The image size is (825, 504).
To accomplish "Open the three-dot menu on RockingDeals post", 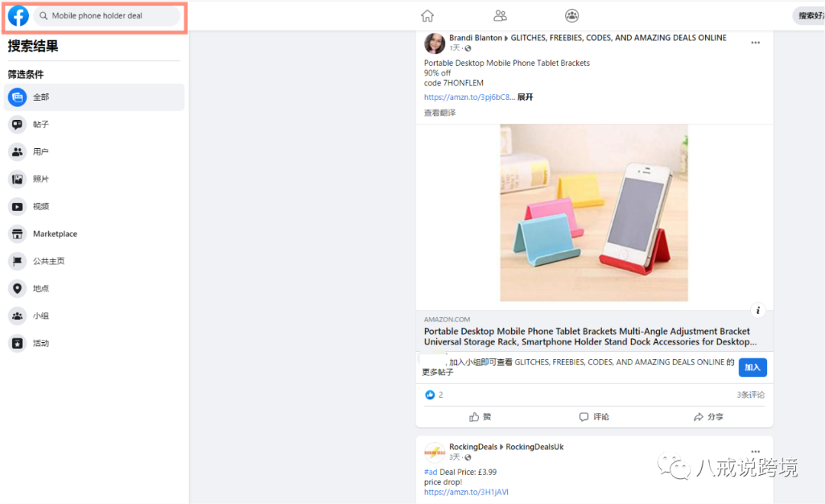I will [x=755, y=451].
